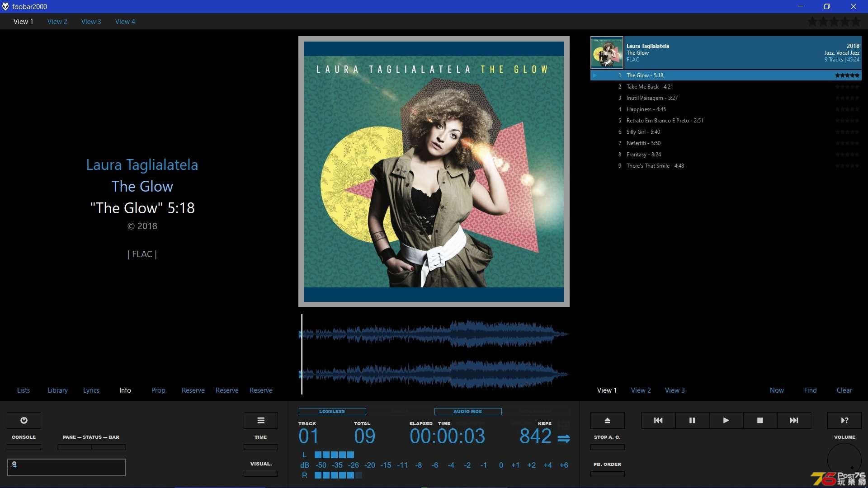Toggle the CONSOLE switch bar
The width and height of the screenshot is (868, 488).
24,447
